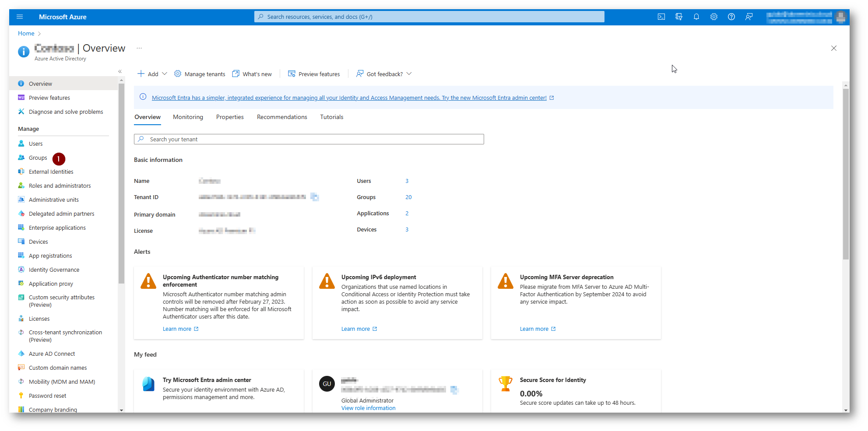Close the Overview blade
Viewport: 868px width, 431px height.
tap(834, 48)
